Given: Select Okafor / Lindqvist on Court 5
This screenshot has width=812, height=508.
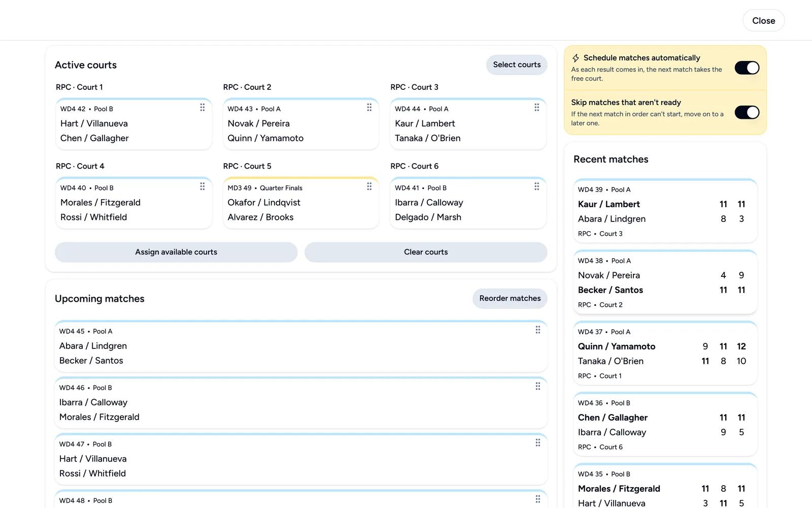Looking at the screenshot, I should pyautogui.click(x=264, y=202).
